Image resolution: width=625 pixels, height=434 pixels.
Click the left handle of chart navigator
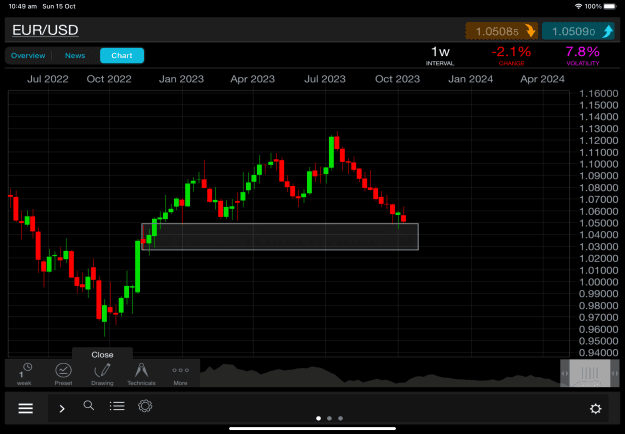[x=565, y=373]
